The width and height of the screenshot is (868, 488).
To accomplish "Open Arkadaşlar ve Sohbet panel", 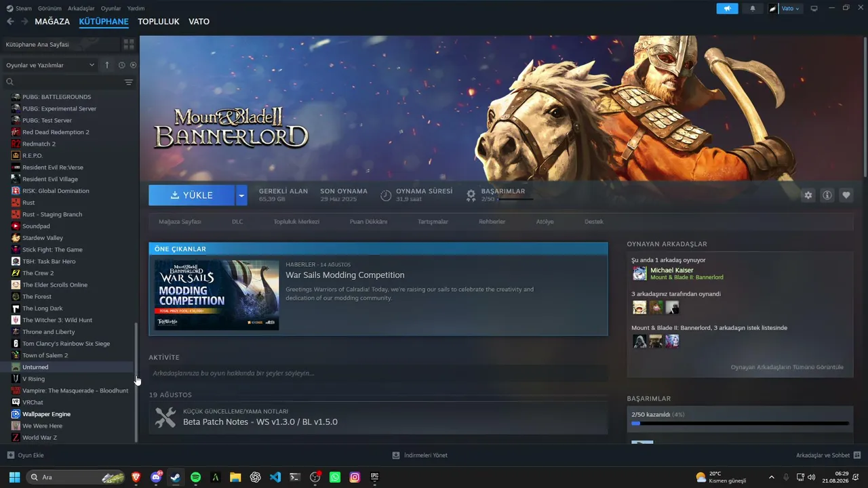I will 829,455.
